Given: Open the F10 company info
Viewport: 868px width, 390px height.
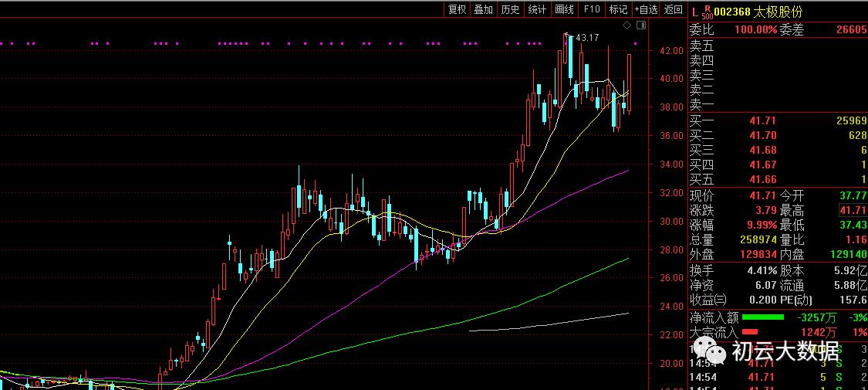Looking at the screenshot, I should point(592,8).
